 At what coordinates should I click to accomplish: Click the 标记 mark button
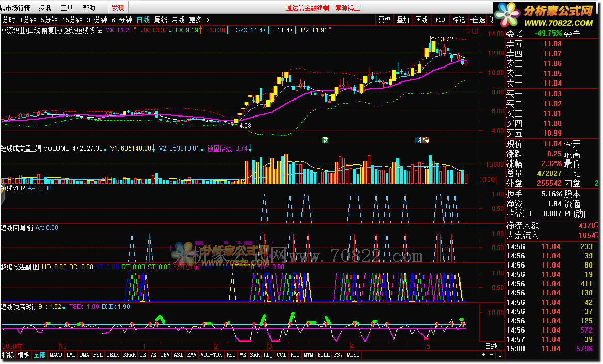(x=458, y=20)
